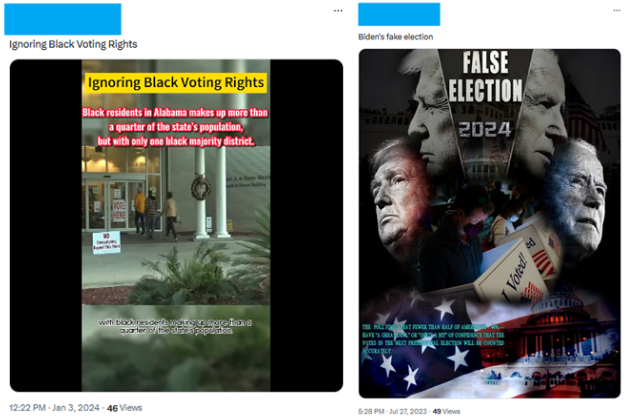Screen dimensions: 628x420
Task: Play the Alabama voting video
Action: [176, 225]
